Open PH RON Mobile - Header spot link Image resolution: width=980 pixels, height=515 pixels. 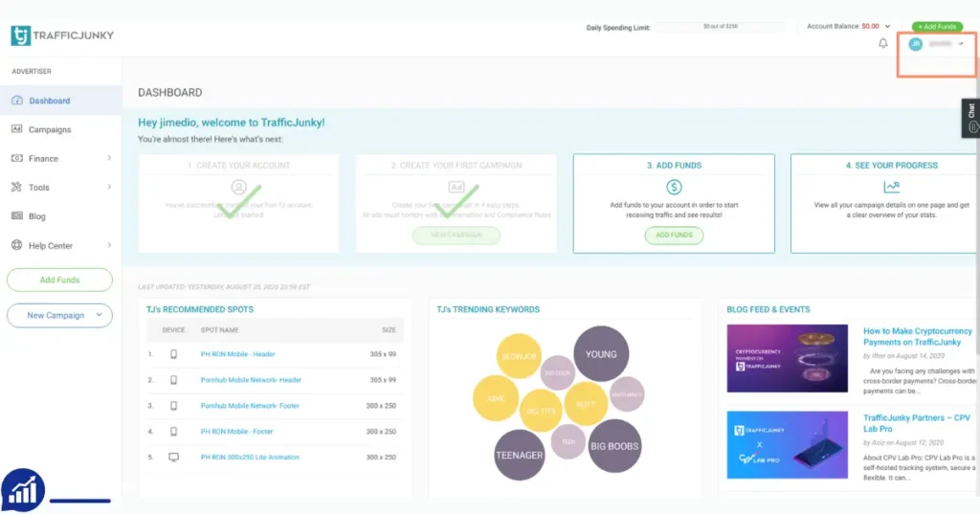click(x=237, y=354)
